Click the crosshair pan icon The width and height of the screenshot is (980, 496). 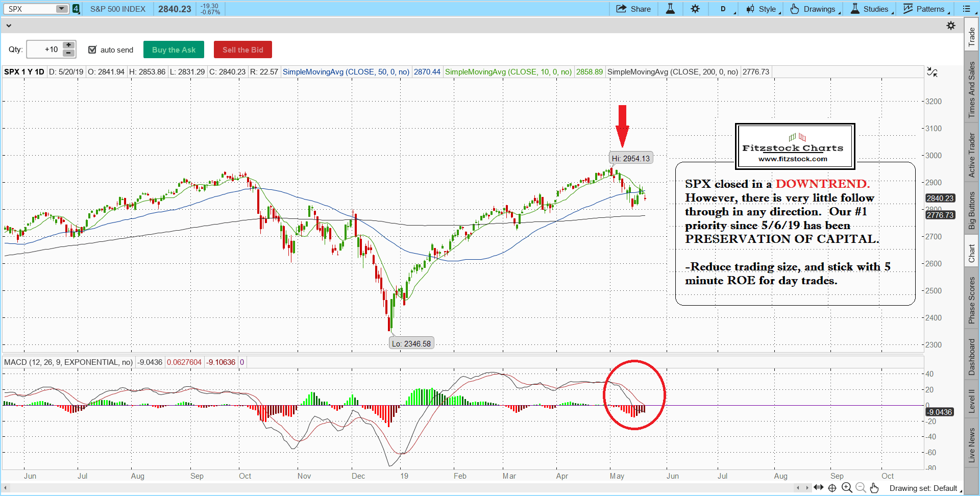point(832,488)
